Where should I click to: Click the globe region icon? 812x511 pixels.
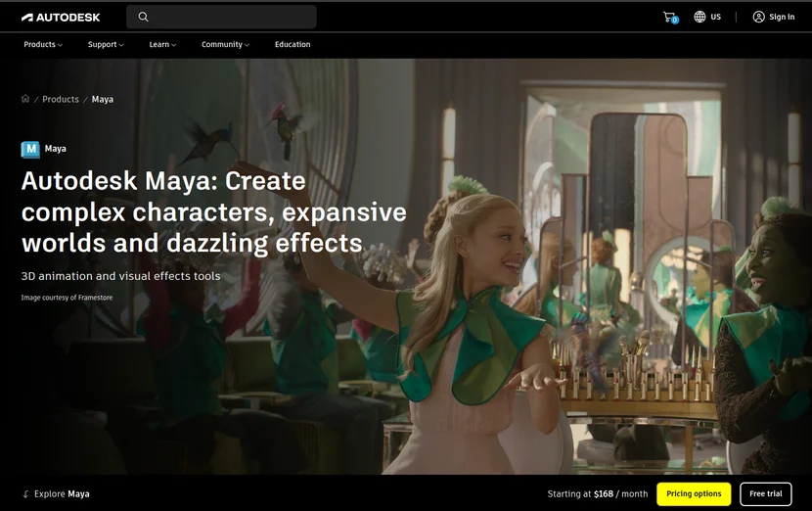pyautogui.click(x=699, y=17)
